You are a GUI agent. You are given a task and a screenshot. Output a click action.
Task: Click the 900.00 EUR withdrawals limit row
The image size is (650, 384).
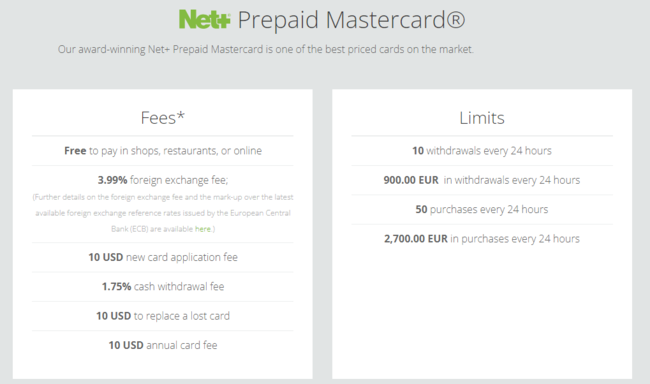click(482, 180)
